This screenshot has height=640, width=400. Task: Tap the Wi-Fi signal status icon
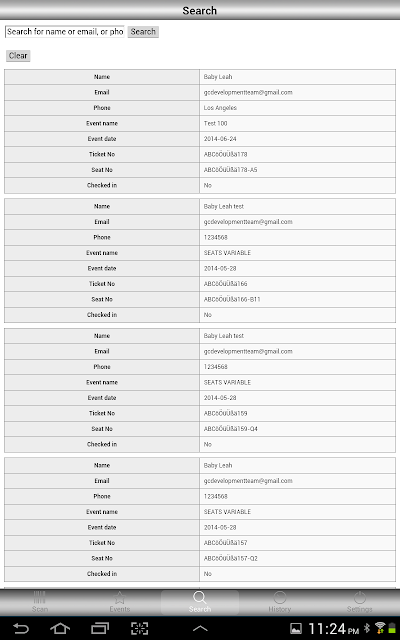tap(380, 629)
